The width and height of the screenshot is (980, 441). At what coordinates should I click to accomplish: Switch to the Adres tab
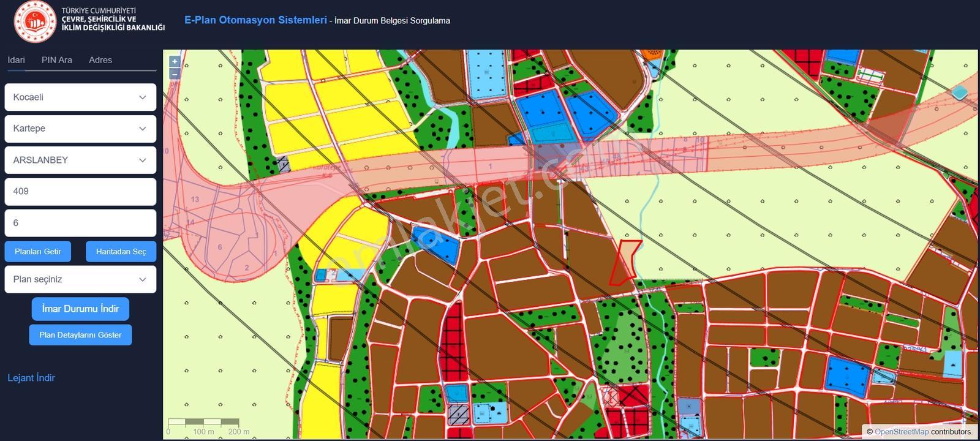click(100, 60)
